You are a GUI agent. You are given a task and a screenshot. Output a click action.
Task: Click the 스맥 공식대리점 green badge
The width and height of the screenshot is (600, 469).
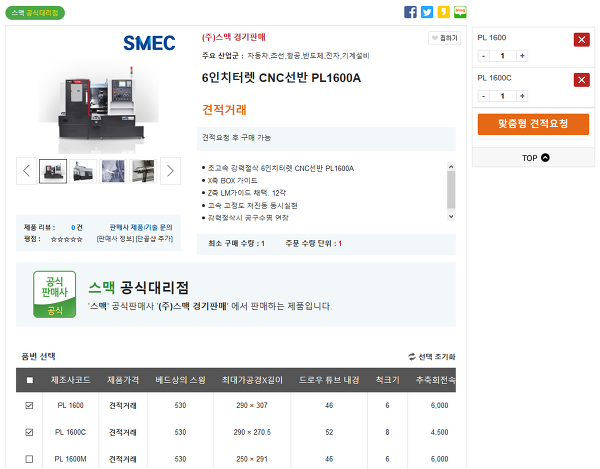tap(35, 13)
